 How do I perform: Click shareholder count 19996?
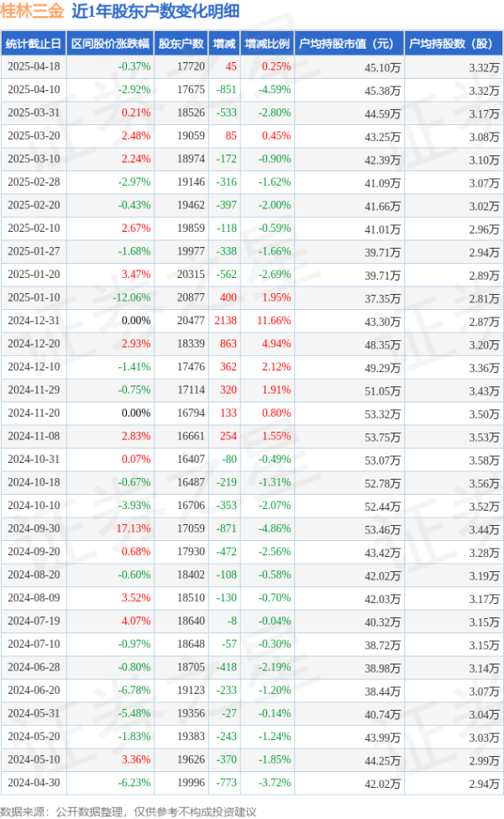[x=191, y=782]
